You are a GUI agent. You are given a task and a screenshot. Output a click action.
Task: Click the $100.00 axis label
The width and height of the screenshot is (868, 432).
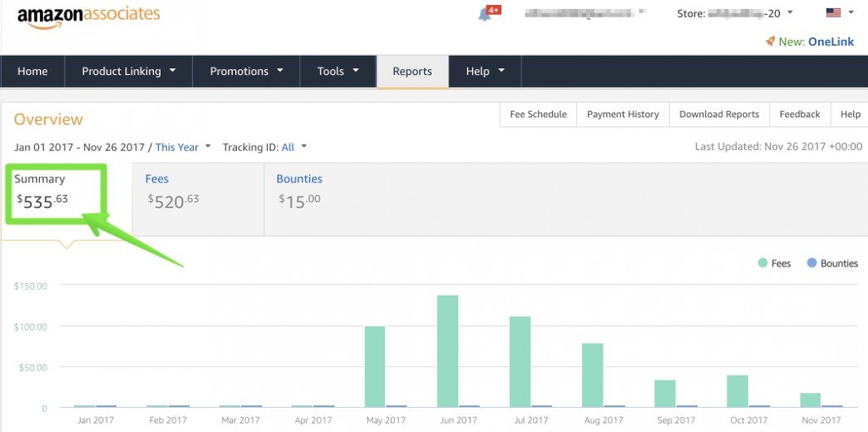[31, 326]
